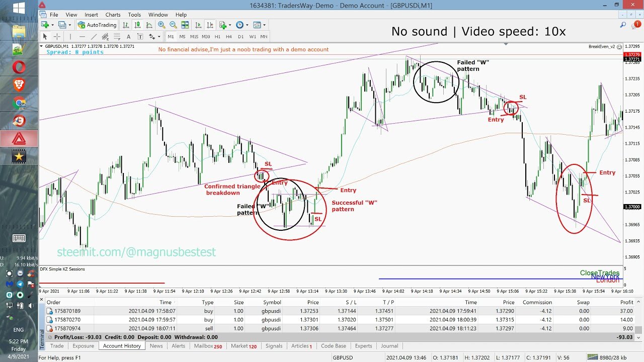Select the Text Label tool
Viewport: 644px width, 362px height.
[x=140, y=37]
